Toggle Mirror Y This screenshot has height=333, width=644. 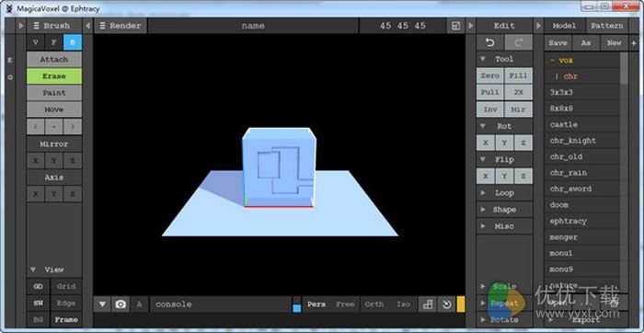[54, 161]
